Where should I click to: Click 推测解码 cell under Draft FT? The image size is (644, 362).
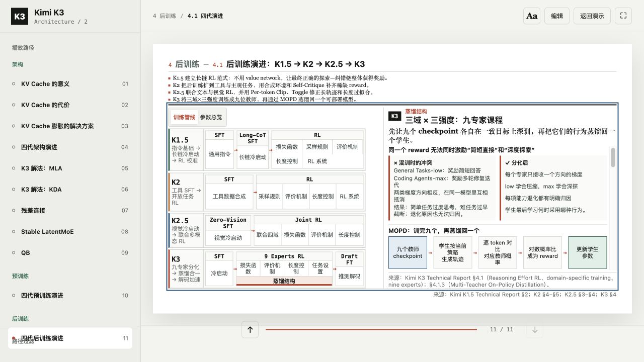[349, 276]
